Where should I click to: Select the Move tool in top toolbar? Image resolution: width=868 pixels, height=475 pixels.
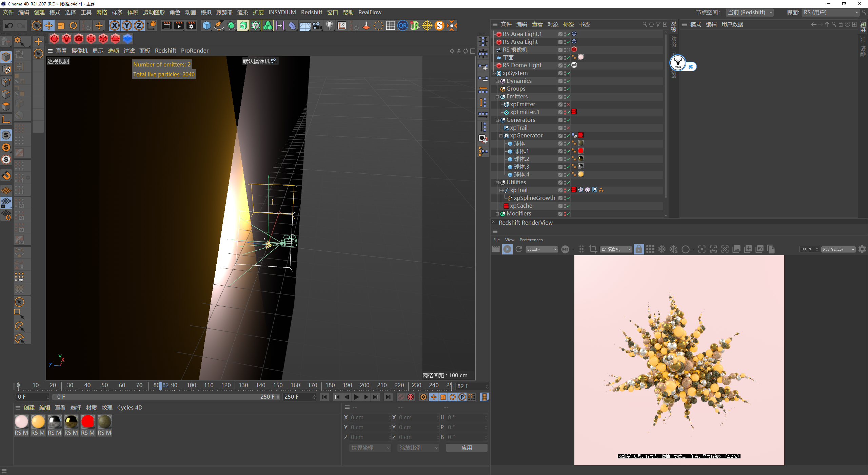[49, 26]
